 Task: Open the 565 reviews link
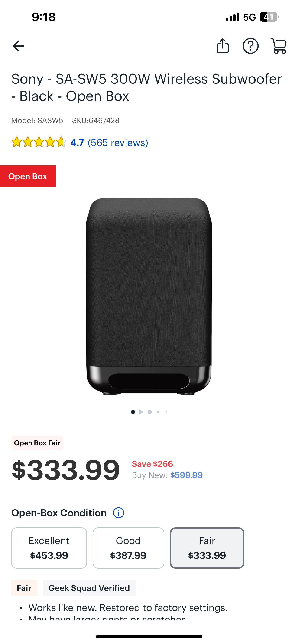(118, 143)
